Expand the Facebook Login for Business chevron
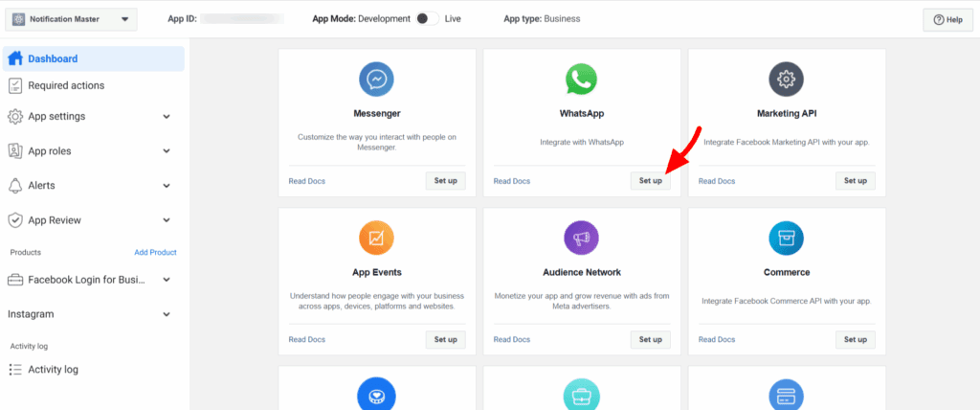Image resolution: width=980 pixels, height=410 pixels. pyautogui.click(x=167, y=280)
